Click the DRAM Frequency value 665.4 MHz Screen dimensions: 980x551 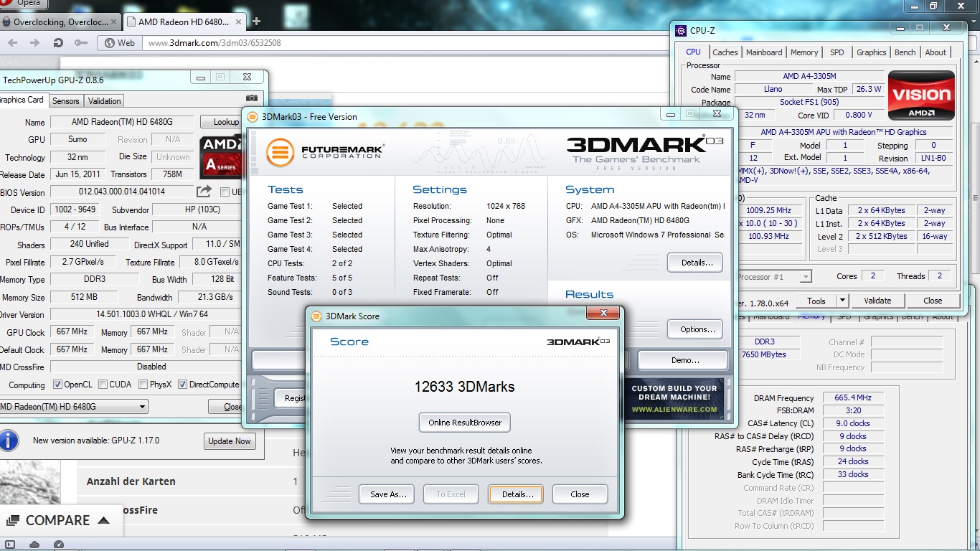tap(852, 398)
